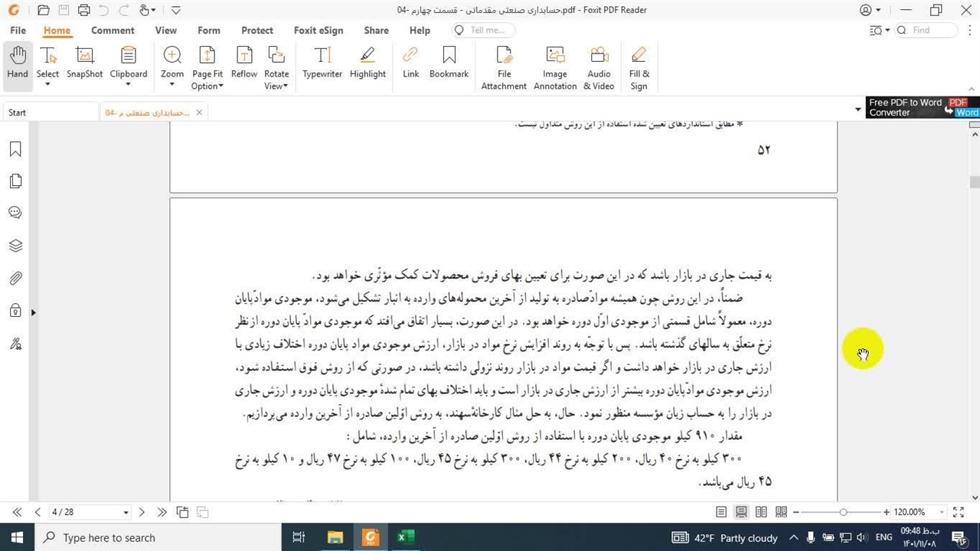Open the Fill & Sign tool
This screenshot has width=980, height=551.
click(x=639, y=67)
